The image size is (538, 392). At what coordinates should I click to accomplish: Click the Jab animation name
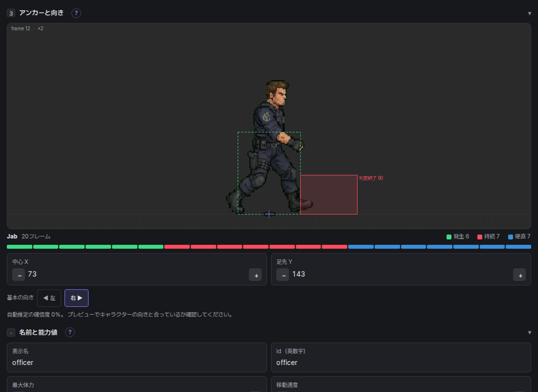(x=12, y=236)
